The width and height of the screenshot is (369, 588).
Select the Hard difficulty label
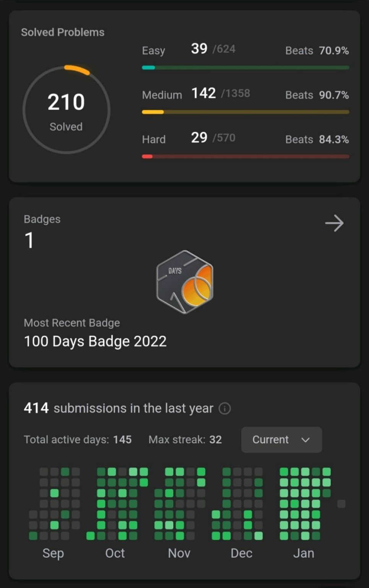(x=154, y=139)
